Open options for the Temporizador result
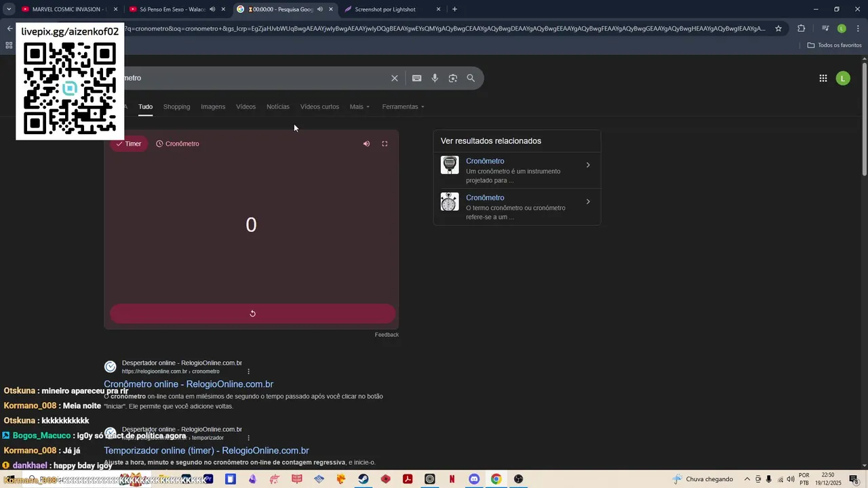 pos(249,438)
